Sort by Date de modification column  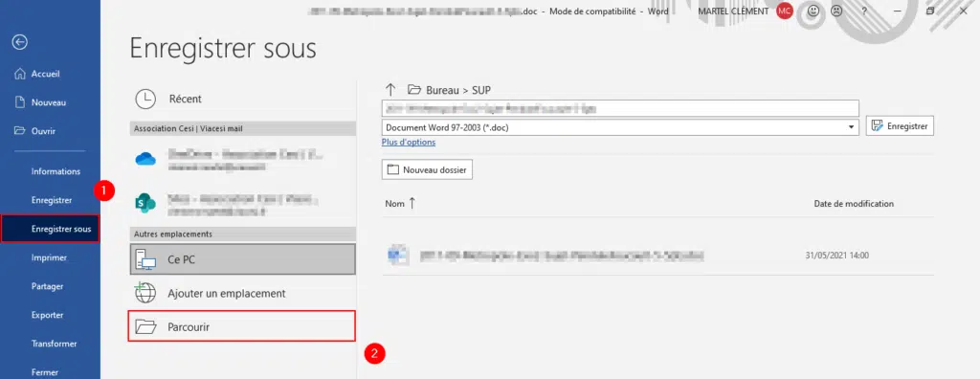(x=854, y=204)
